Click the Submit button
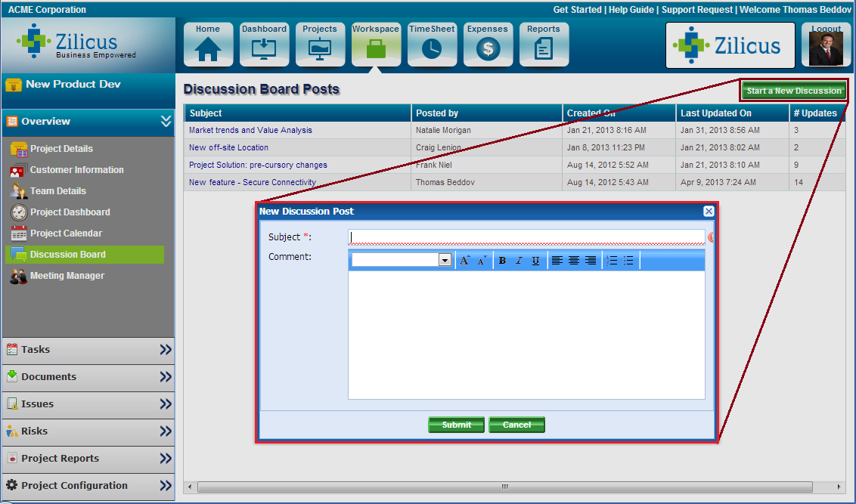Image resolution: width=856 pixels, height=504 pixels. [x=456, y=425]
